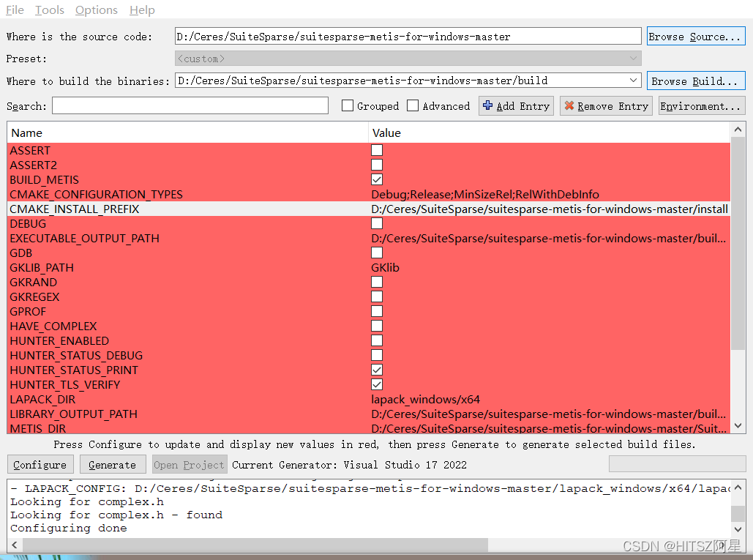753x560 pixels.
Task: Select the METIS_DIR entry
Action: point(38,428)
